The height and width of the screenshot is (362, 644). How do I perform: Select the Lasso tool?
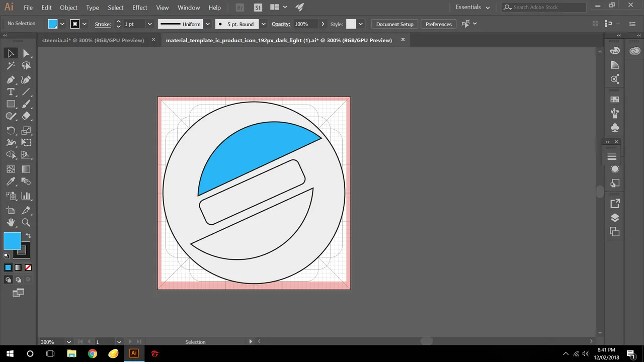pos(26,66)
